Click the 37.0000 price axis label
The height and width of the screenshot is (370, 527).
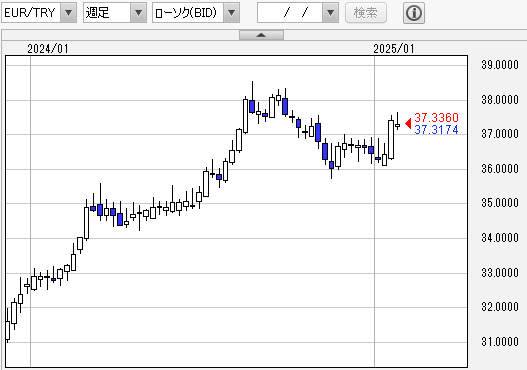[500, 134]
